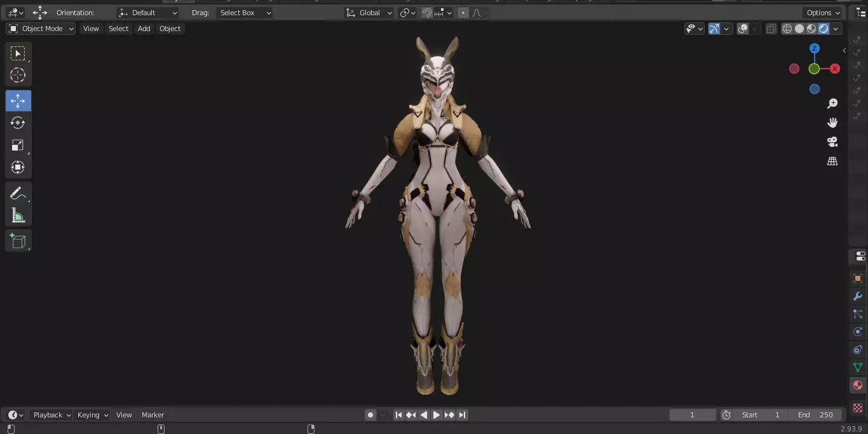868x434 pixels.
Task: Snap view to red X axis gizmo
Action: (x=835, y=69)
